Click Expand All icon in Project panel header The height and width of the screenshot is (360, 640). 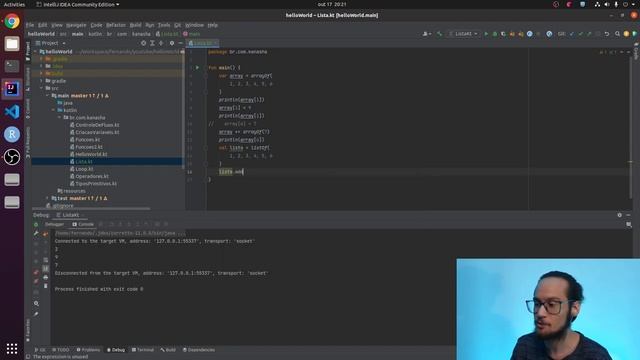point(152,43)
